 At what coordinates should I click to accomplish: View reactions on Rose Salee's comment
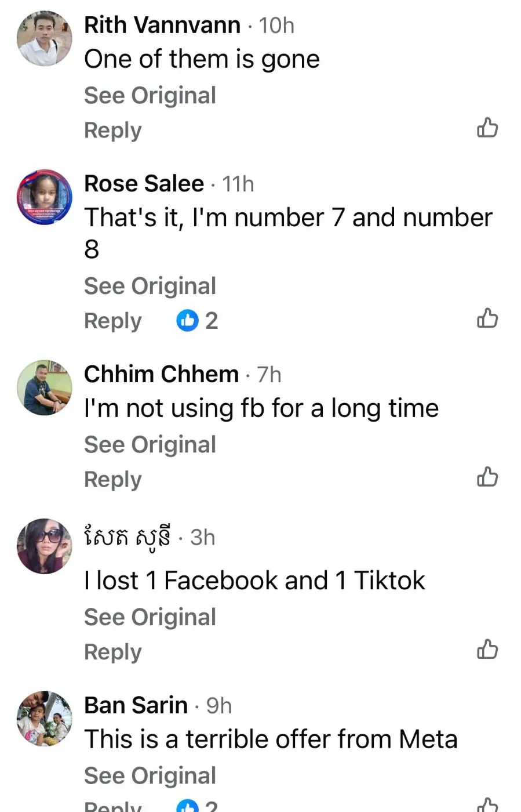click(x=198, y=321)
